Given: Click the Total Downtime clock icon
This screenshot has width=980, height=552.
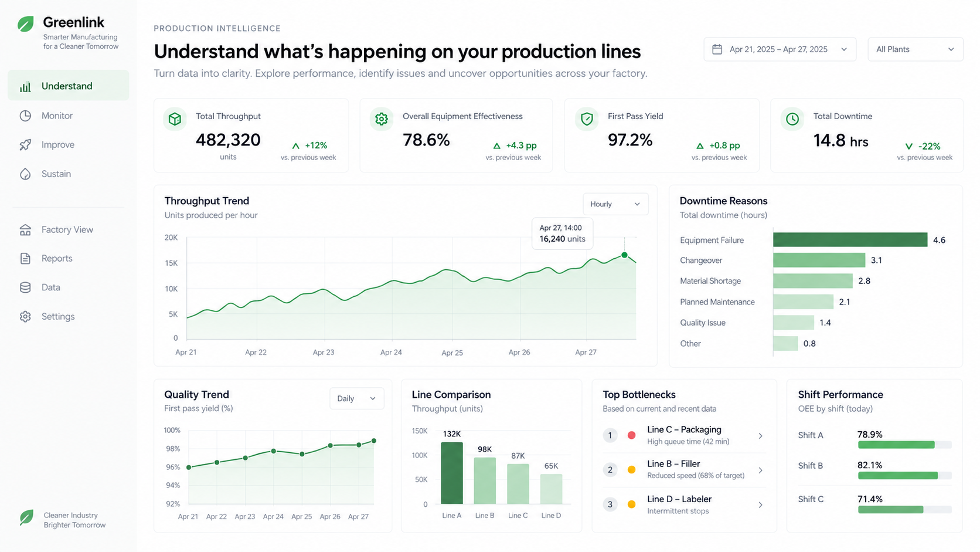Looking at the screenshot, I should click(792, 119).
